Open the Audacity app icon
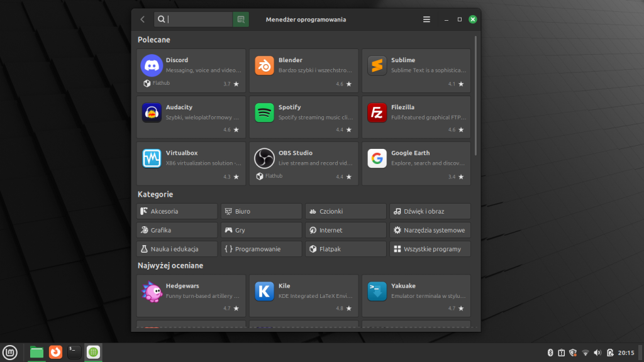 tap(152, 112)
